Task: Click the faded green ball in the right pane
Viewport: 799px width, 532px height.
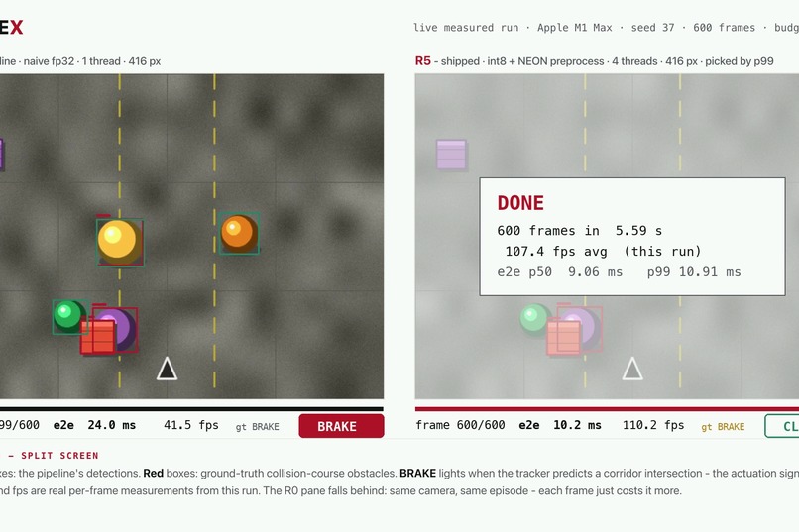Action: coord(533,318)
